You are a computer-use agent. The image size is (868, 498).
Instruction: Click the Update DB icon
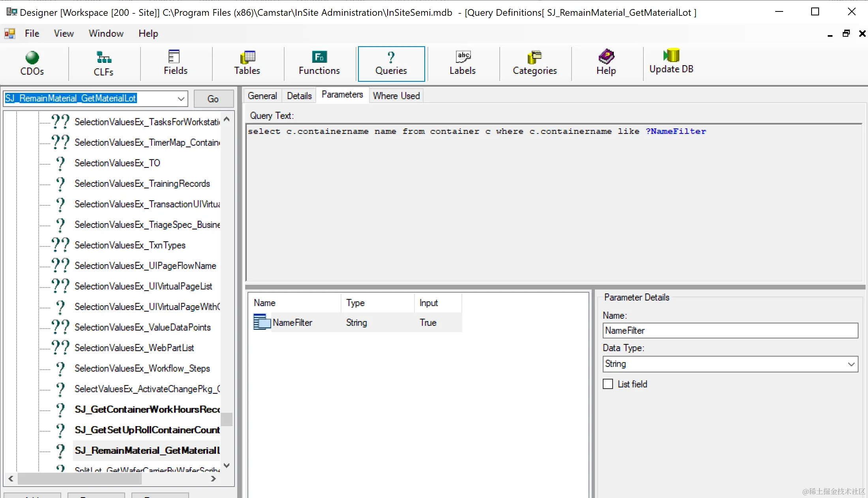(x=671, y=62)
